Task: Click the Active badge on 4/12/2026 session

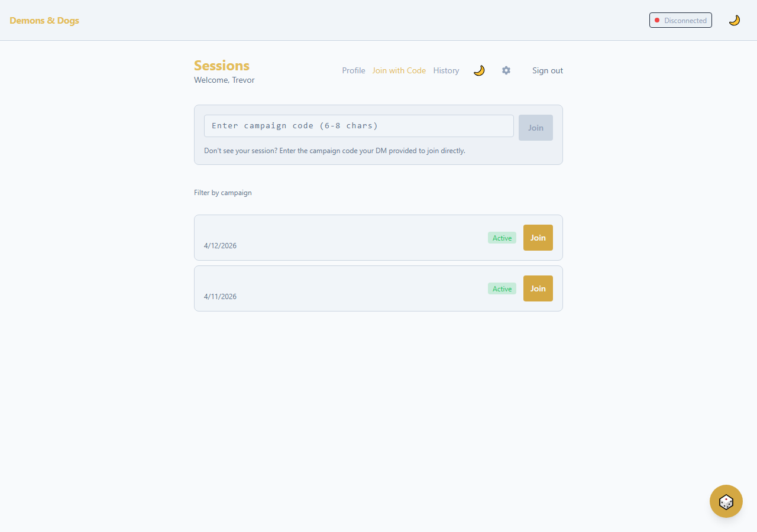Action: pyautogui.click(x=502, y=238)
